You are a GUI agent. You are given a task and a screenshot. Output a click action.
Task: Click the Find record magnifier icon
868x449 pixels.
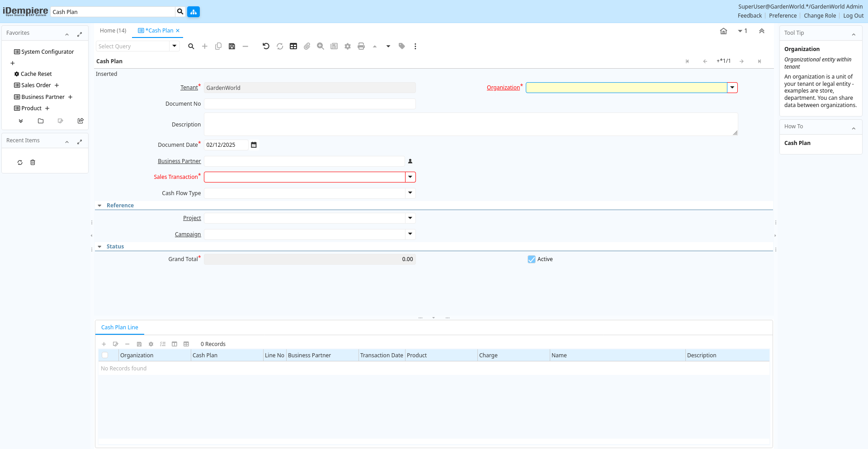tap(191, 46)
